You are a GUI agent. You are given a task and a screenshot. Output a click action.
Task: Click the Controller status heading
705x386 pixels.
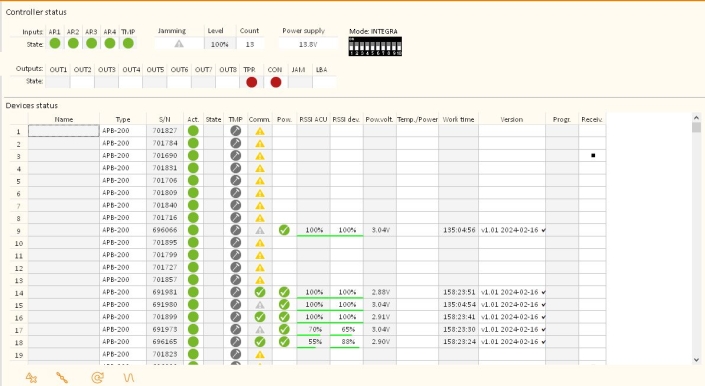coord(36,12)
